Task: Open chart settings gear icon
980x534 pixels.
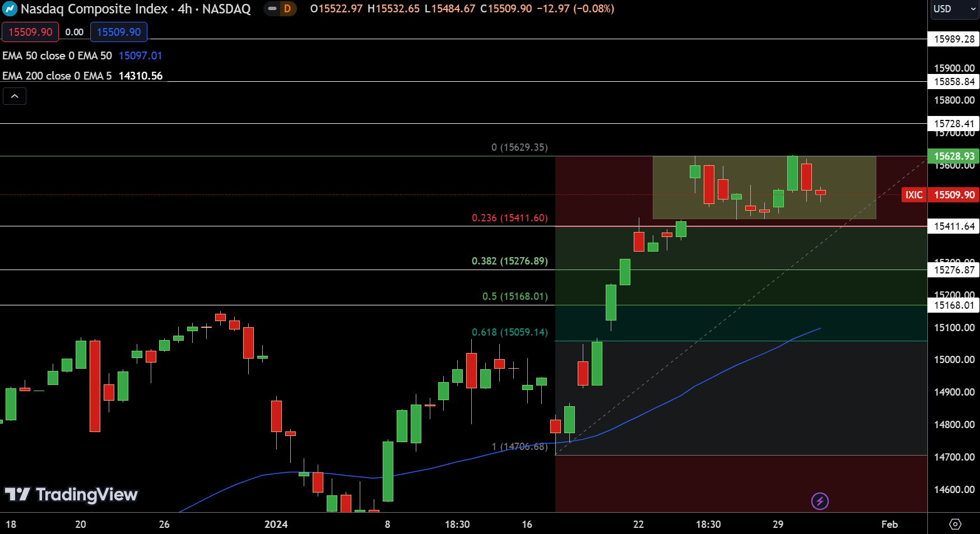Action: 955,524
